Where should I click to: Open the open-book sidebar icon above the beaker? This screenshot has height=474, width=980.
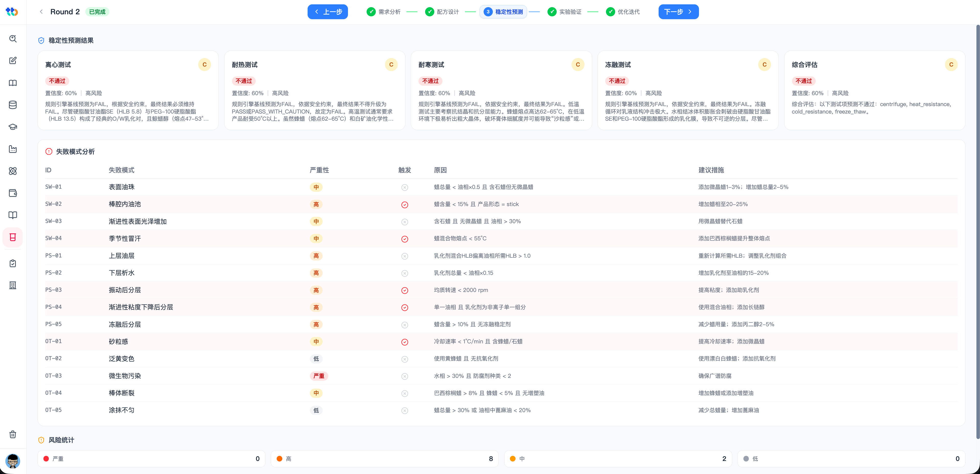coord(13,215)
